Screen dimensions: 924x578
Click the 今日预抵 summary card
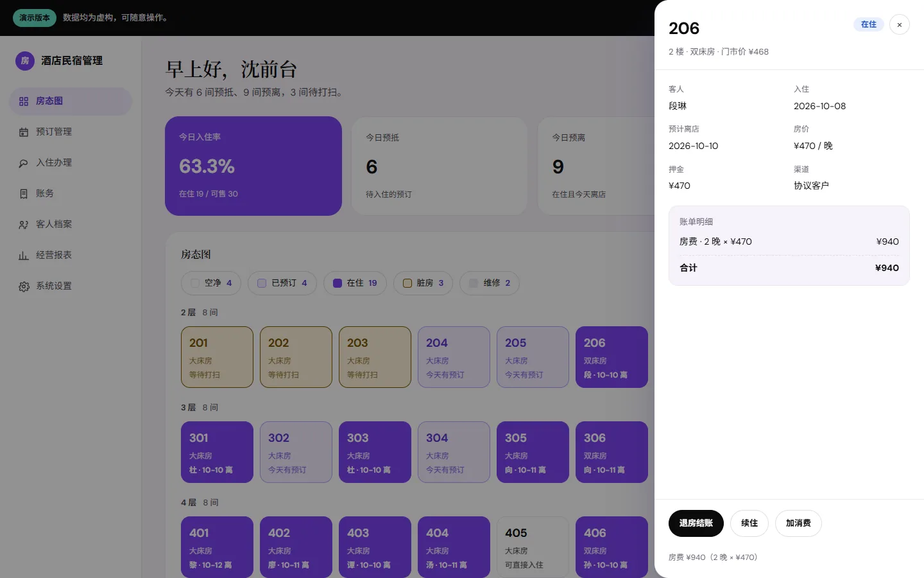tap(440, 166)
